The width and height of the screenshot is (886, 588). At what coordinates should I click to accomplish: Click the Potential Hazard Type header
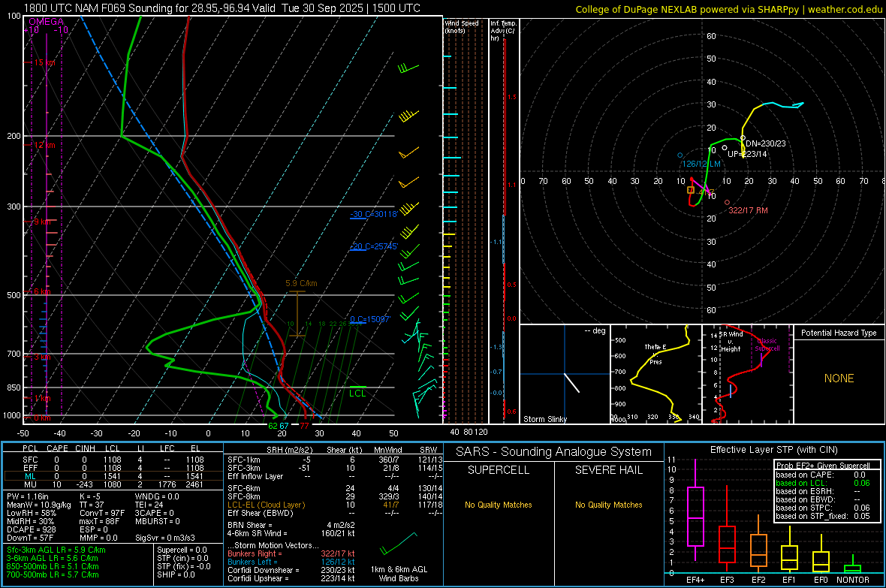[839, 333]
